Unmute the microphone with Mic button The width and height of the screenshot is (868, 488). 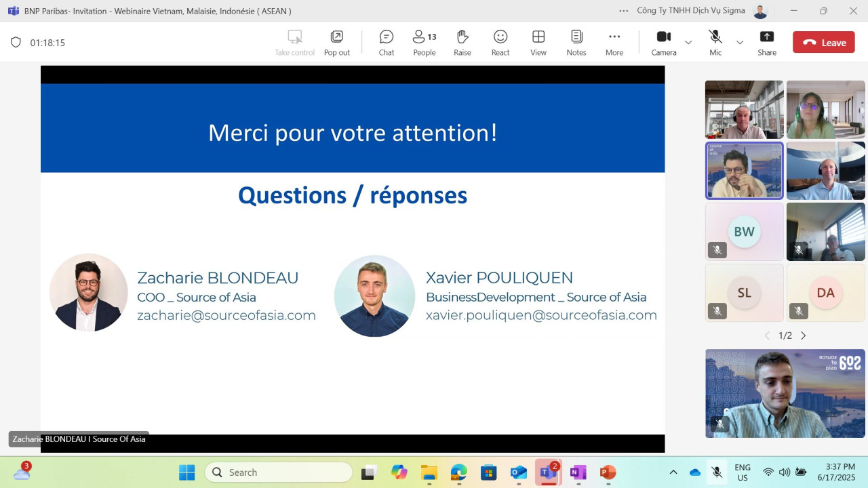click(x=715, y=43)
